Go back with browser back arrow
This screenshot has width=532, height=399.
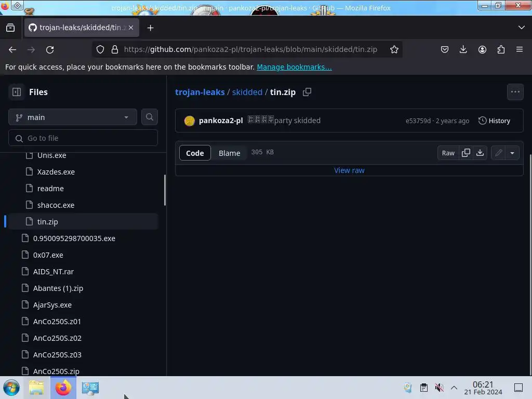(12, 49)
